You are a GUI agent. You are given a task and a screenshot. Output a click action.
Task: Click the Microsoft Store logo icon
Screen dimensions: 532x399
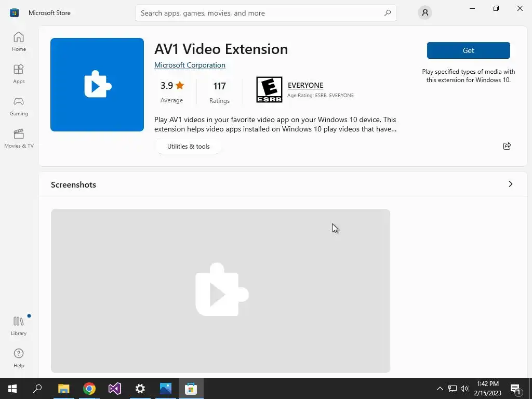(x=14, y=13)
